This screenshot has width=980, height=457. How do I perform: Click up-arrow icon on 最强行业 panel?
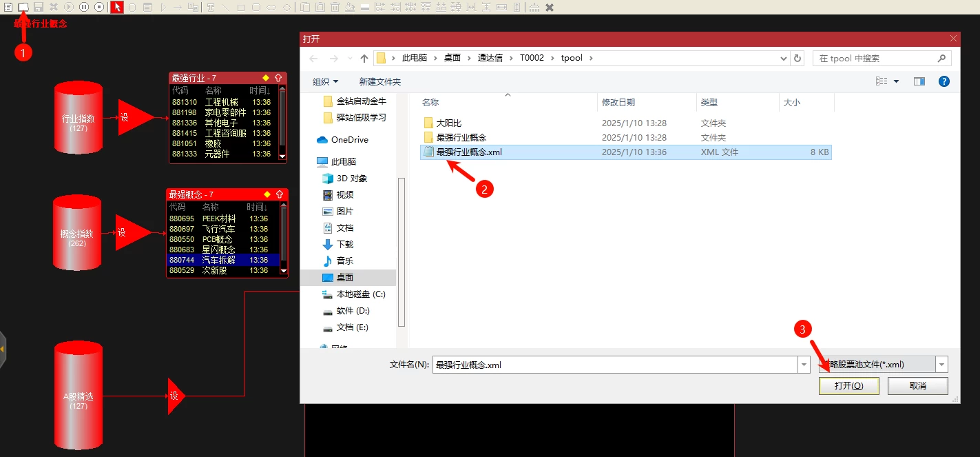point(278,78)
